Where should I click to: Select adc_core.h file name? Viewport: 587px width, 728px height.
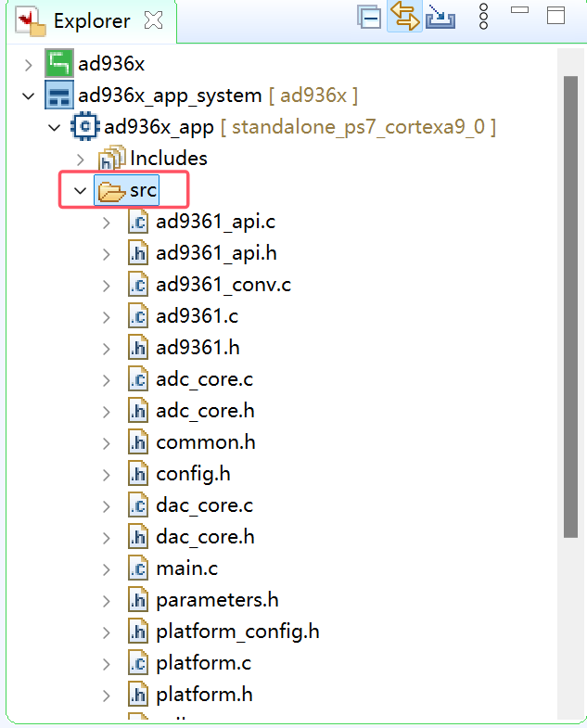(205, 412)
